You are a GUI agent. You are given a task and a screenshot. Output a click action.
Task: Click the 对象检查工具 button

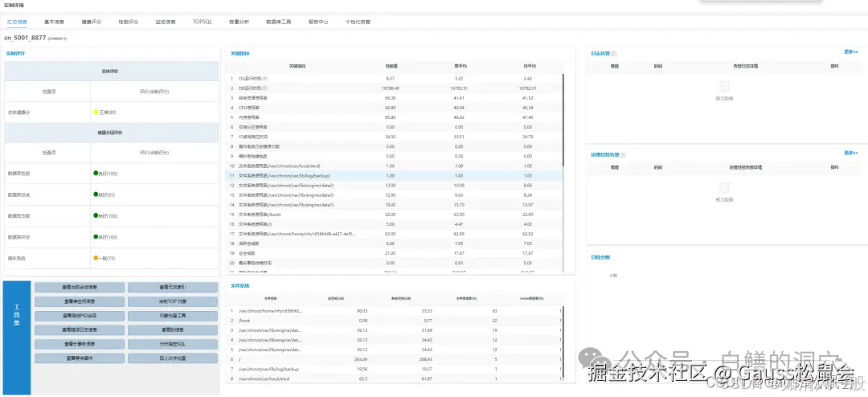point(173,316)
